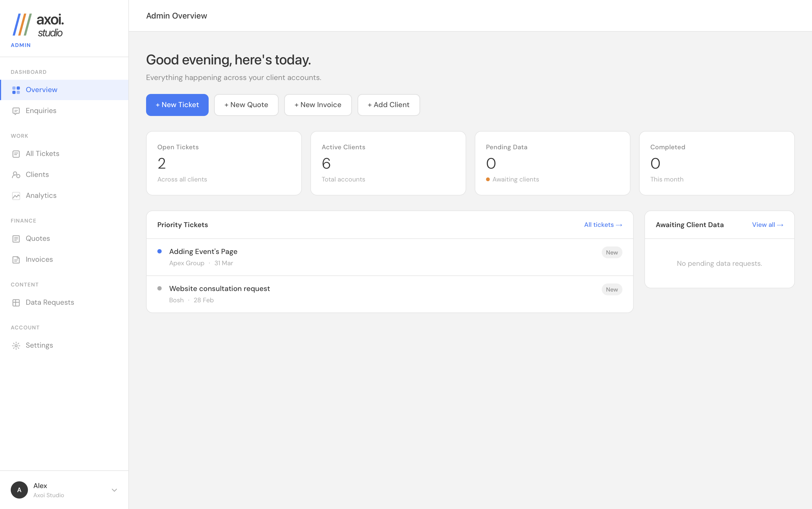The width and height of the screenshot is (812, 509).
Task: Create a ticket with New Ticket button
Action: tap(177, 105)
